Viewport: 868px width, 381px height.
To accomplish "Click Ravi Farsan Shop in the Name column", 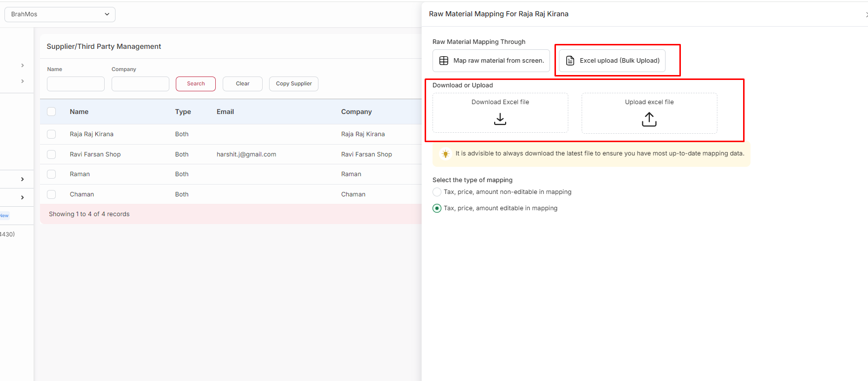I will (x=95, y=154).
